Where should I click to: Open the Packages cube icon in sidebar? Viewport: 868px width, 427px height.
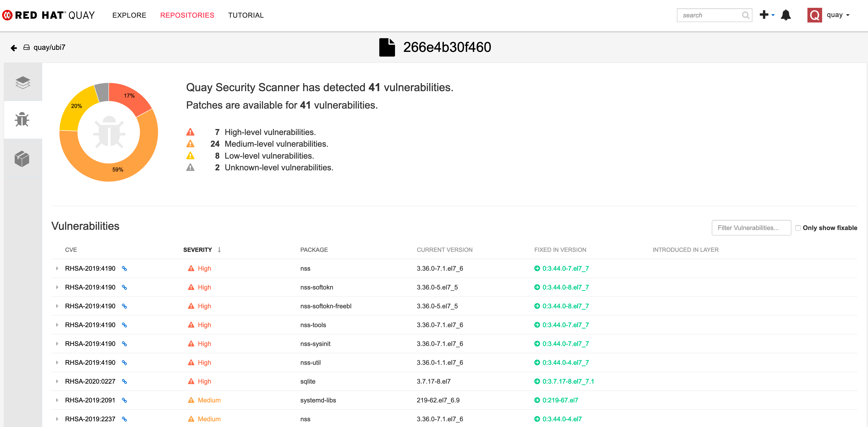pyautogui.click(x=22, y=159)
